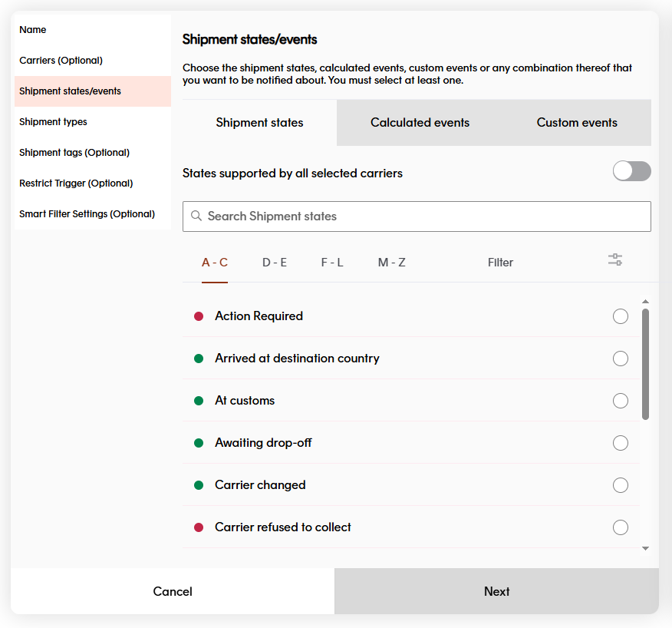Click the search magnifier icon
The height and width of the screenshot is (628, 672).
click(x=196, y=216)
